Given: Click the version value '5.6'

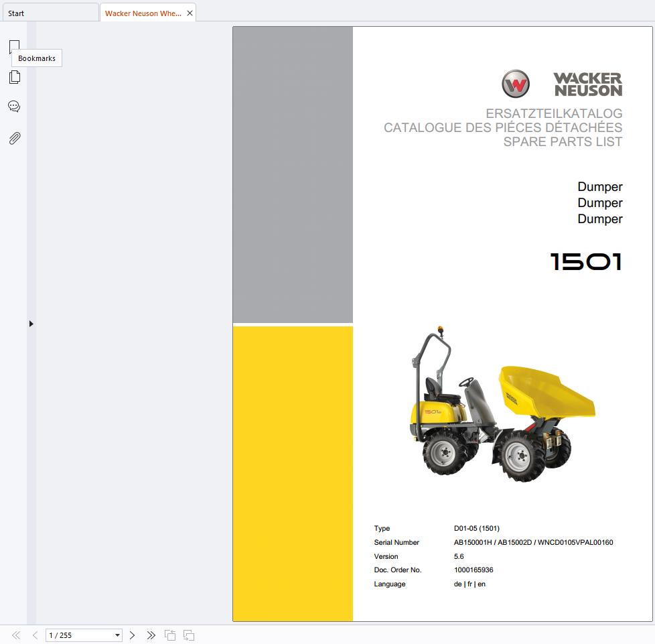Looking at the screenshot, I should coord(459,556).
